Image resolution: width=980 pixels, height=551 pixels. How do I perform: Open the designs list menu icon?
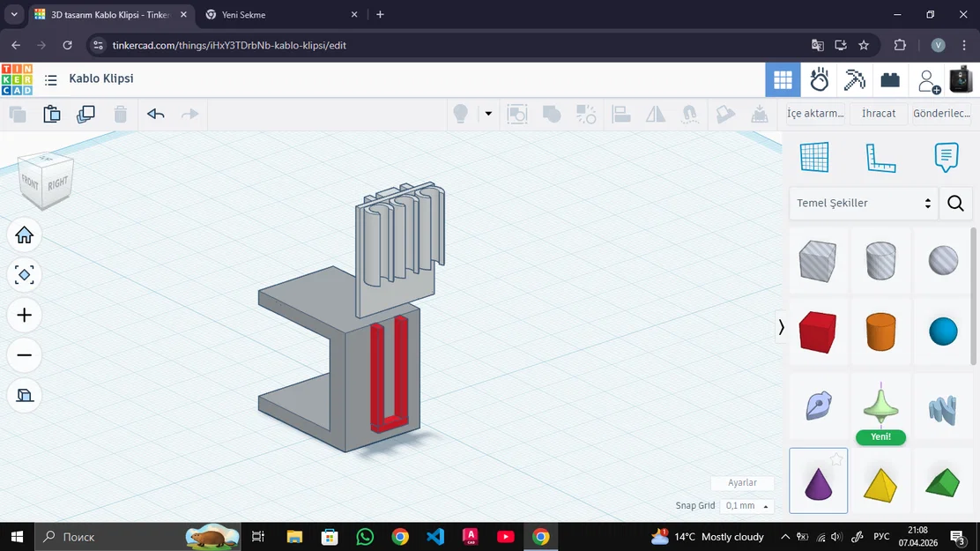51,80
